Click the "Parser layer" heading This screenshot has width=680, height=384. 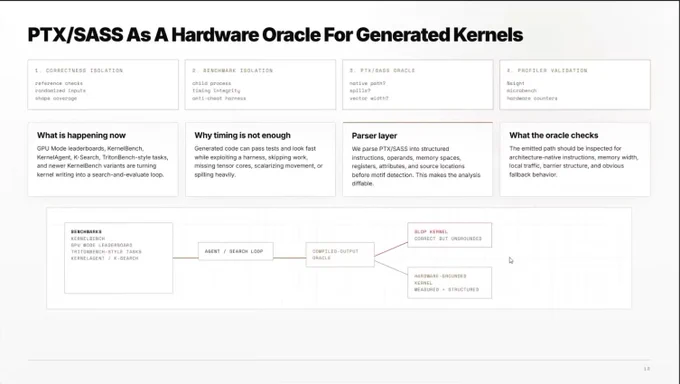coord(374,136)
